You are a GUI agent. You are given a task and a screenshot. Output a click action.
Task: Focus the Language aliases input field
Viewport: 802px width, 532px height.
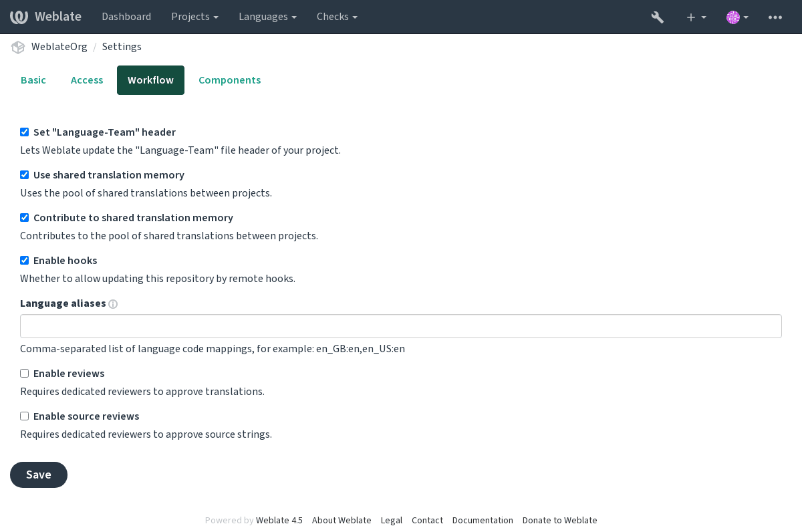(x=401, y=326)
